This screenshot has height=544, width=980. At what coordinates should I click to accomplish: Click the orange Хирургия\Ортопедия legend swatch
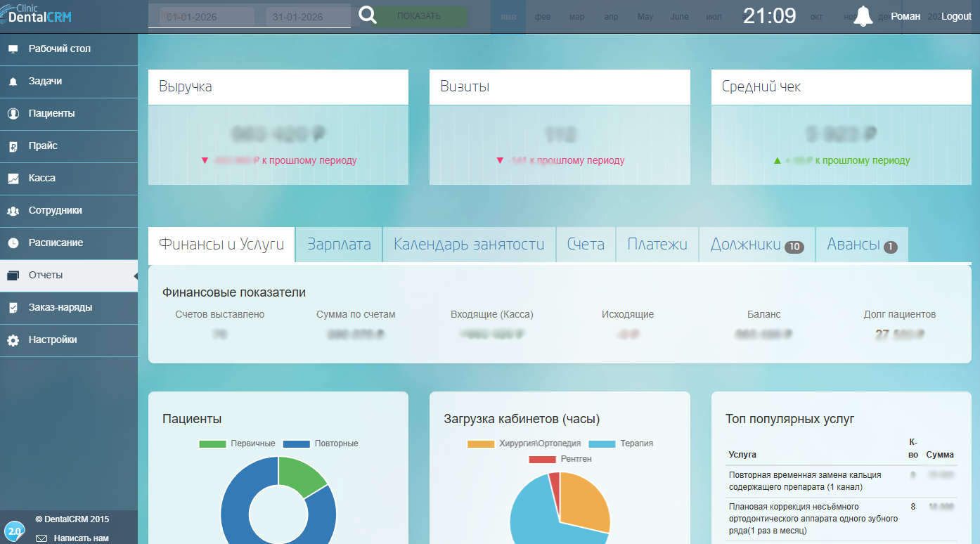480,443
